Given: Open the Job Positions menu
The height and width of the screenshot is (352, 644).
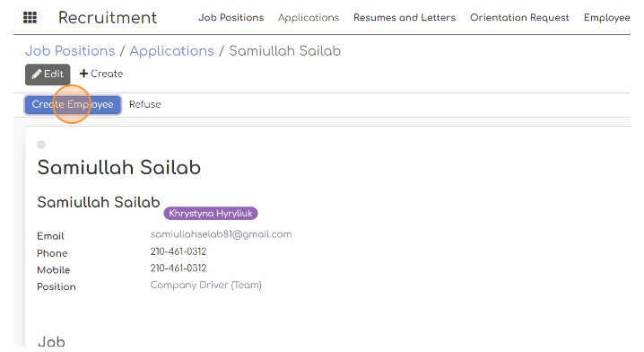Looking at the screenshot, I should tap(231, 18).
